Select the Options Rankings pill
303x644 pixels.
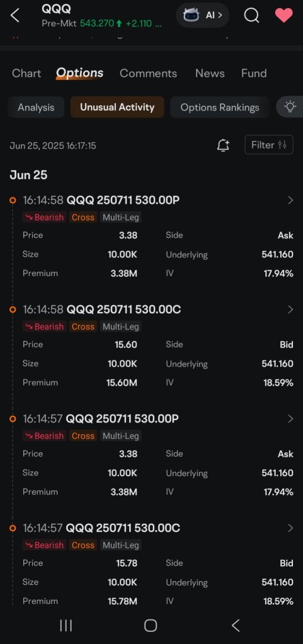coord(220,107)
